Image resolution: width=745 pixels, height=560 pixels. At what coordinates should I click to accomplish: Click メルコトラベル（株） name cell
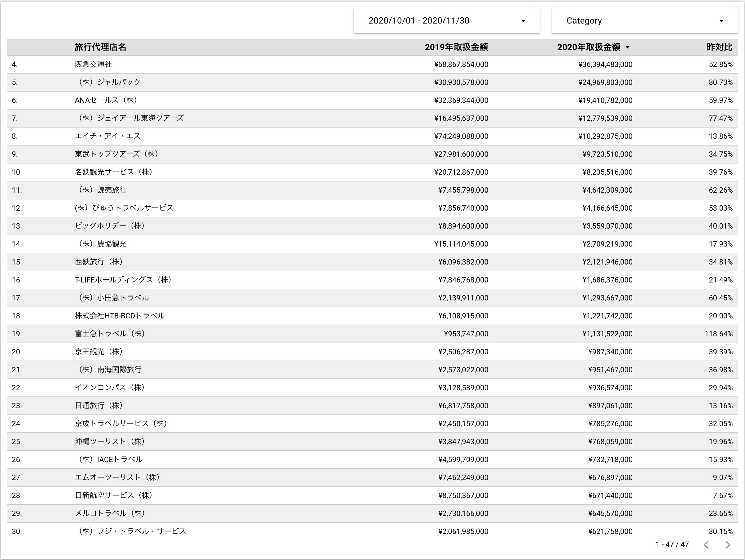click(x=110, y=513)
